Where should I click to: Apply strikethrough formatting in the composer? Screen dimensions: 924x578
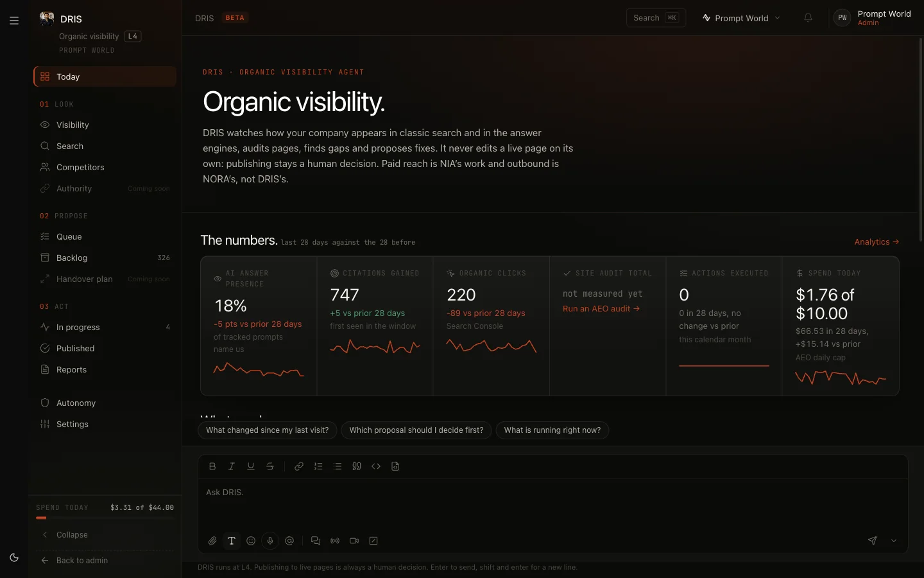[270, 466]
